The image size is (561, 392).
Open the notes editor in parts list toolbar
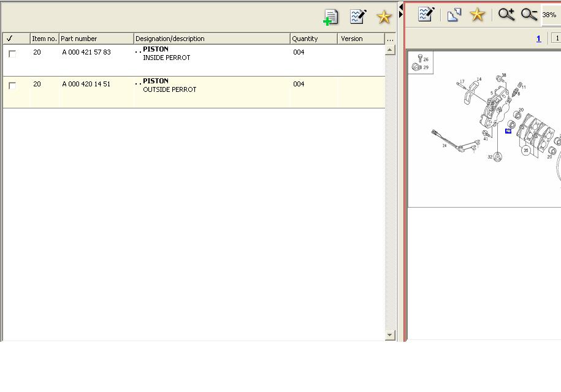coord(358,17)
